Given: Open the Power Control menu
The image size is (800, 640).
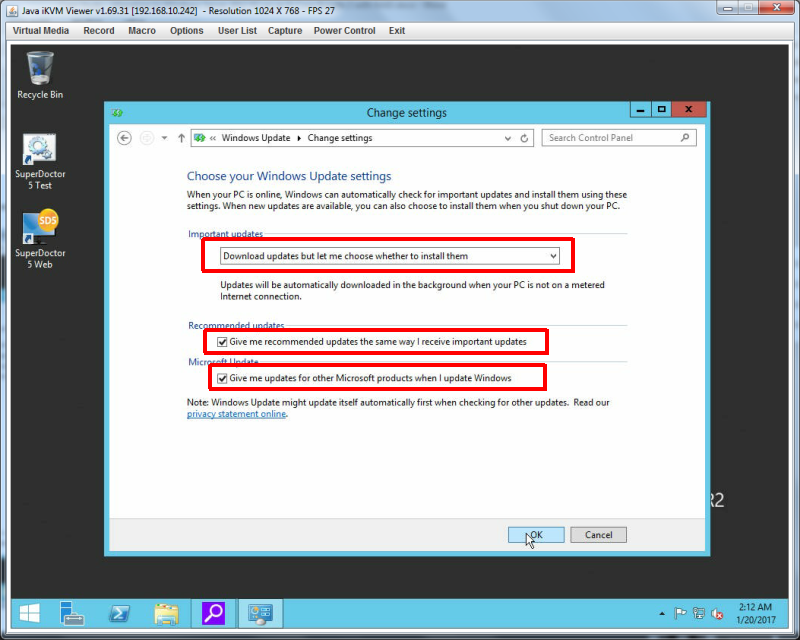Looking at the screenshot, I should (344, 31).
